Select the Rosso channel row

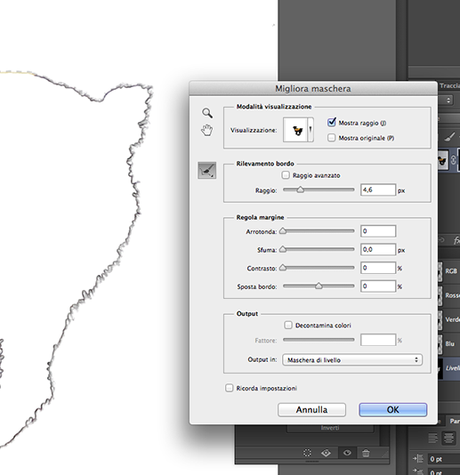pyautogui.click(x=449, y=295)
